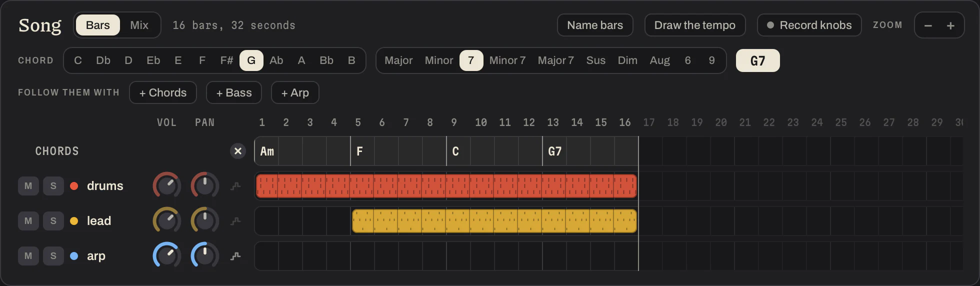980x286 pixels.
Task: Add a following Bass track
Action: tap(234, 92)
